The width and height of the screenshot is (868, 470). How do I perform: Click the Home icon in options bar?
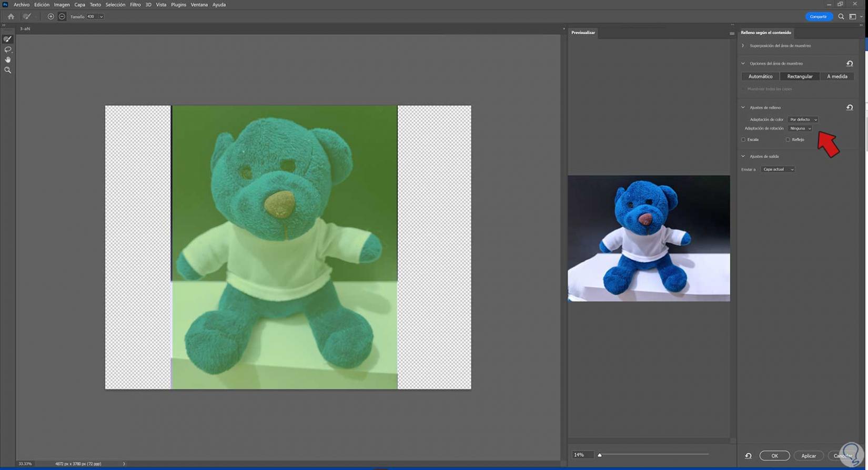[x=11, y=16]
